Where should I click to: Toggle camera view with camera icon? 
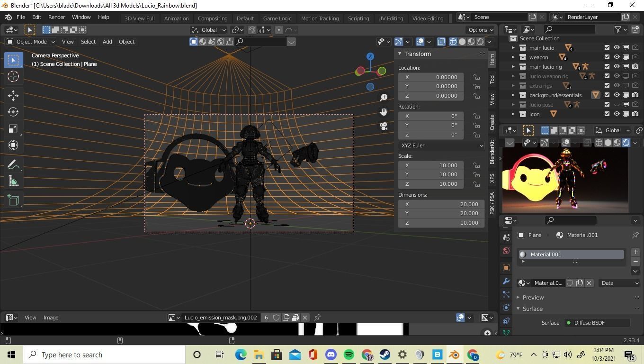coord(384,126)
